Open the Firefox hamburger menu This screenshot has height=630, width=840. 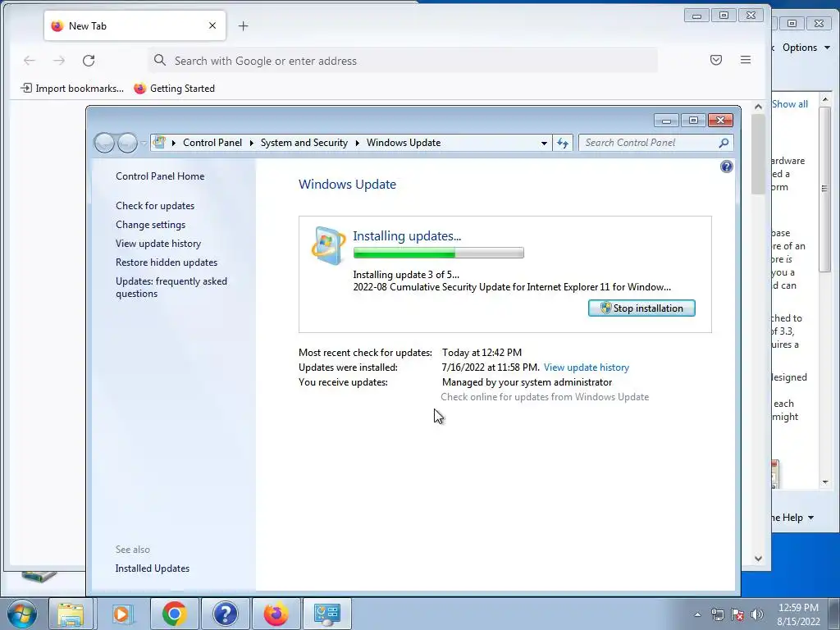click(x=745, y=60)
